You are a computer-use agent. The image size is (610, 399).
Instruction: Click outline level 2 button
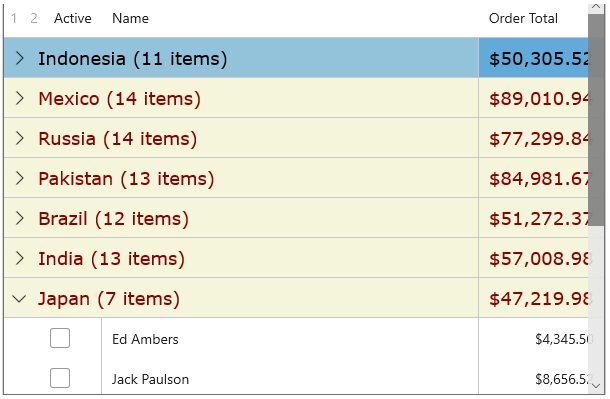click(x=34, y=18)
